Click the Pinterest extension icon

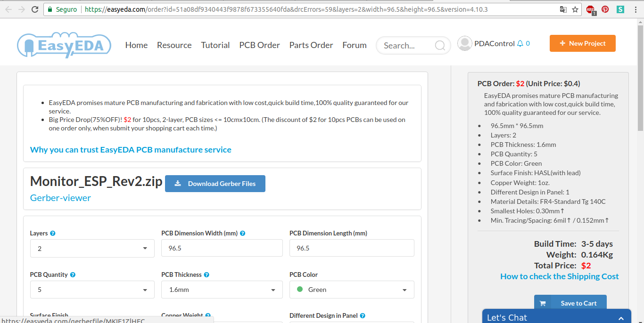pyautogui.click(x=605, y=9)
